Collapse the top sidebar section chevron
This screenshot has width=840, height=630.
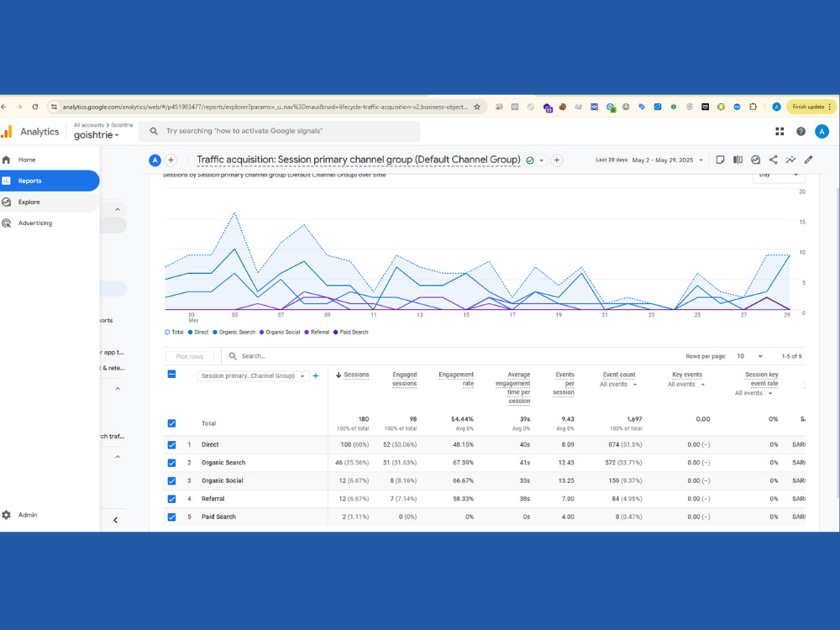click(x=118, y=209)
